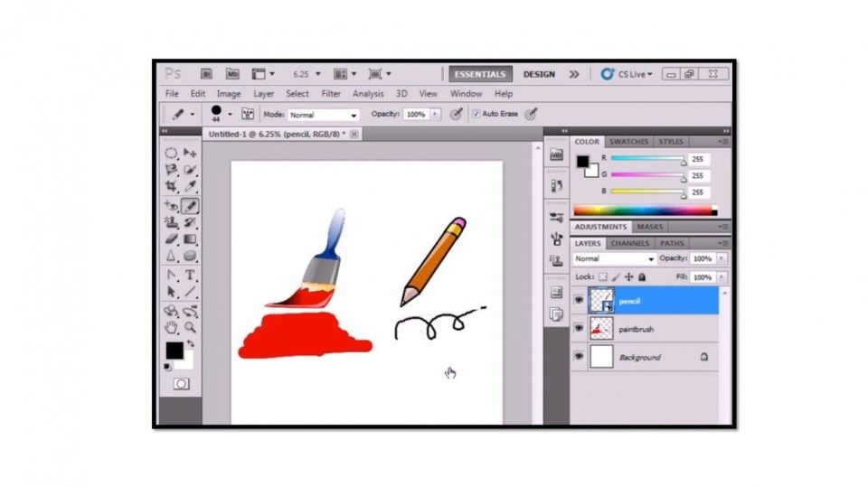Hide the pencil layer

[x=579, y=301]
